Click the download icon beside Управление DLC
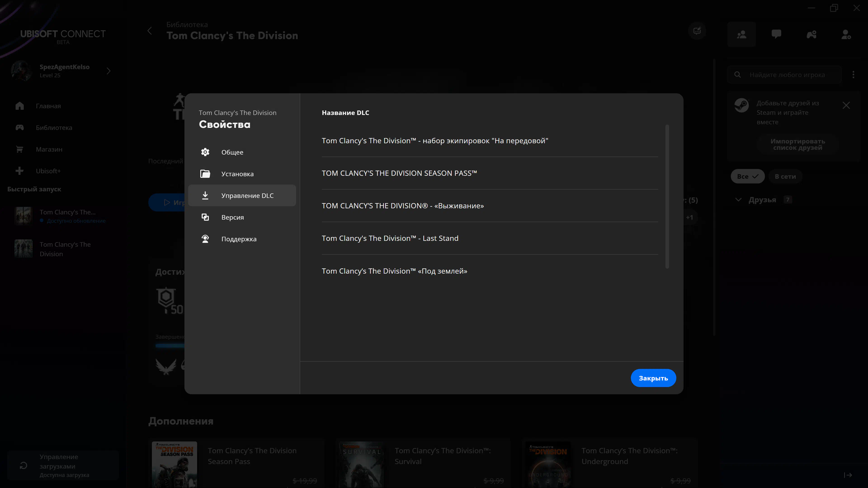The width and height of the screenshot is (868, 488). point(205,195)
